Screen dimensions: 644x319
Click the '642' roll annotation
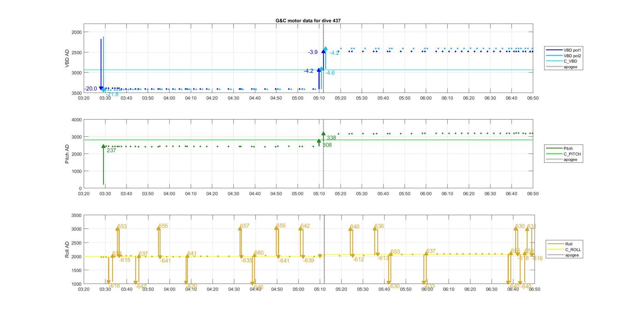point(305,226)
